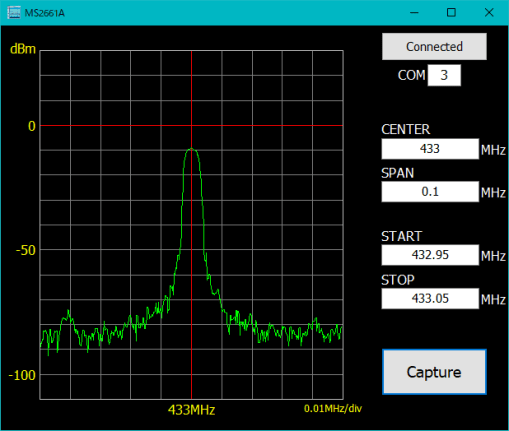Image resolution: width=509 pixels, height=431 pixels.
Task: Edit the START frequency field
Action: tap(430, 255)
